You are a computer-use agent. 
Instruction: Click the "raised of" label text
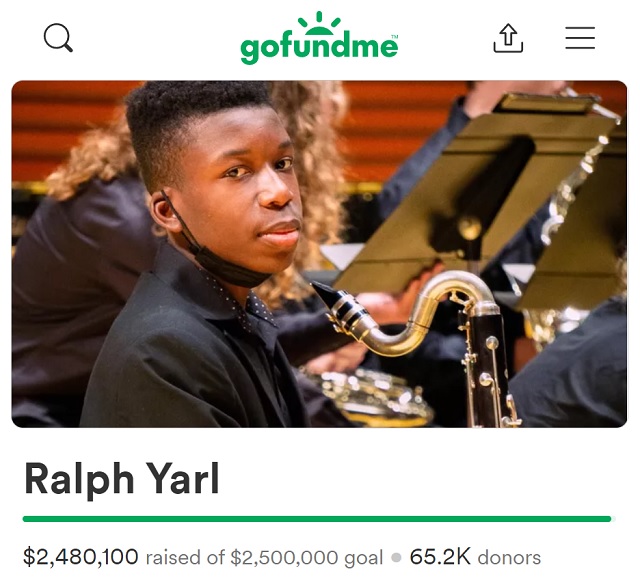185,557
